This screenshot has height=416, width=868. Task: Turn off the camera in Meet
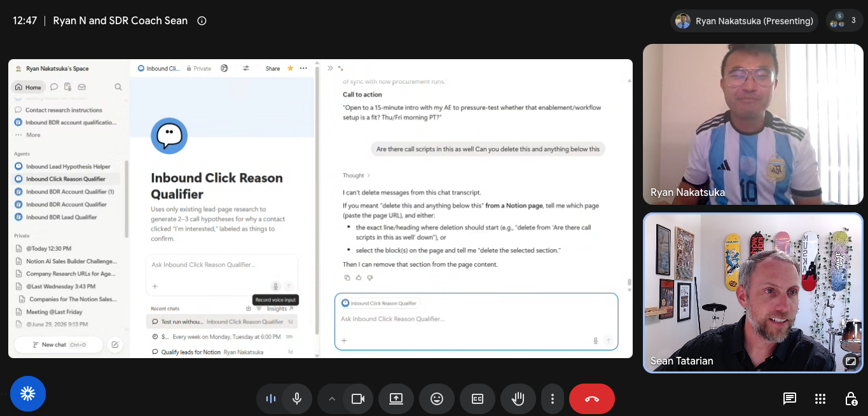(x=358, y=399)
